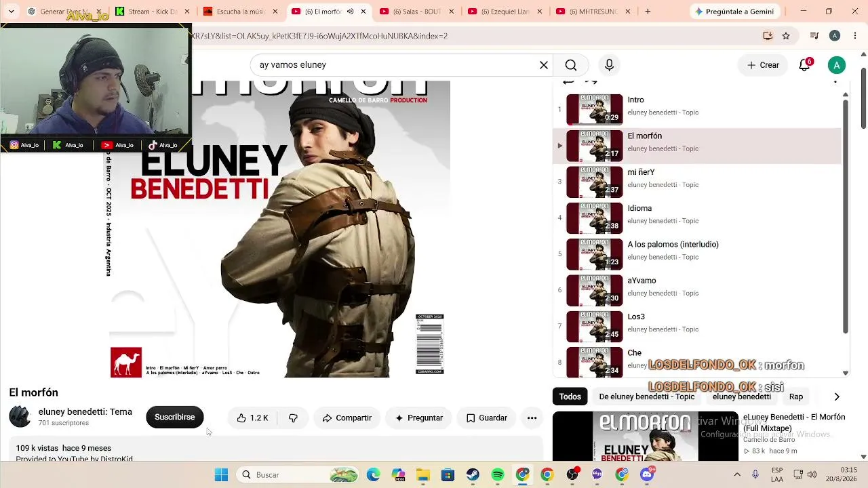This screenshot has width=868, height=488.
Task: Click the Chrome address bar URL
Action: 319,36
